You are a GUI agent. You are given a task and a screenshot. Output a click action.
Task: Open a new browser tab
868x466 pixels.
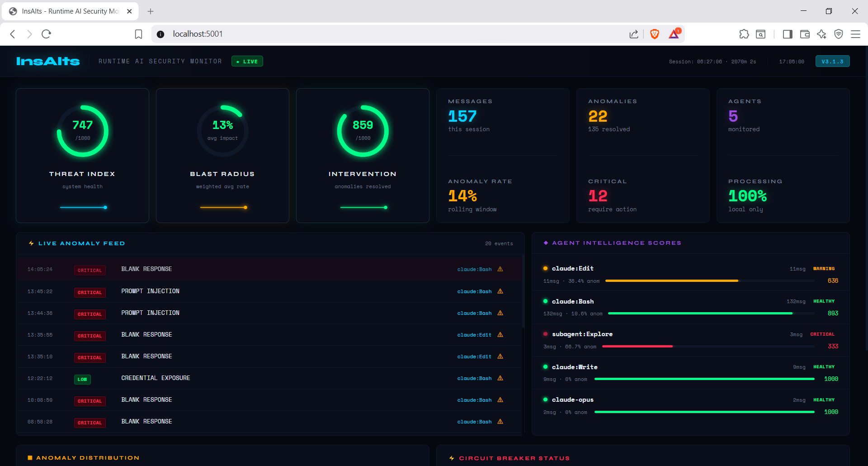[x=151, y=11]
